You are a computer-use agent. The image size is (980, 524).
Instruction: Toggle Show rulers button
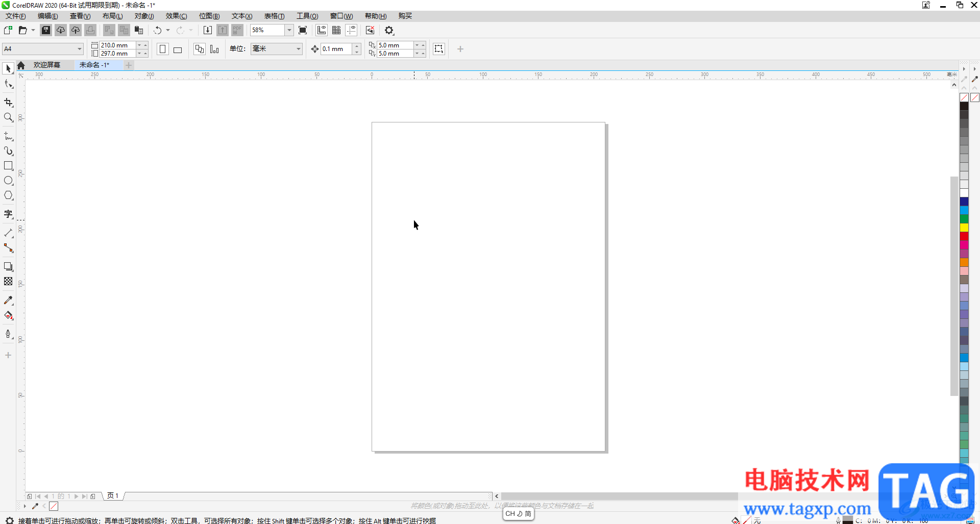point(322,30)
